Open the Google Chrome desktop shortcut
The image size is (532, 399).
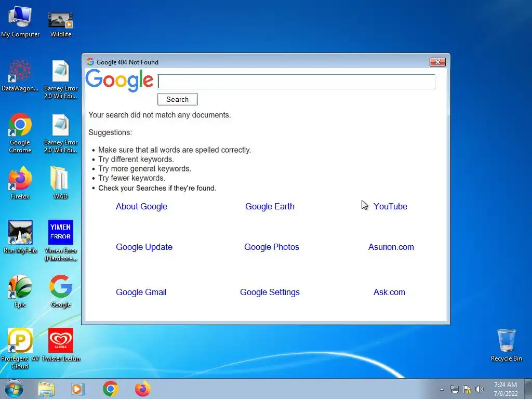pos(20,133)
